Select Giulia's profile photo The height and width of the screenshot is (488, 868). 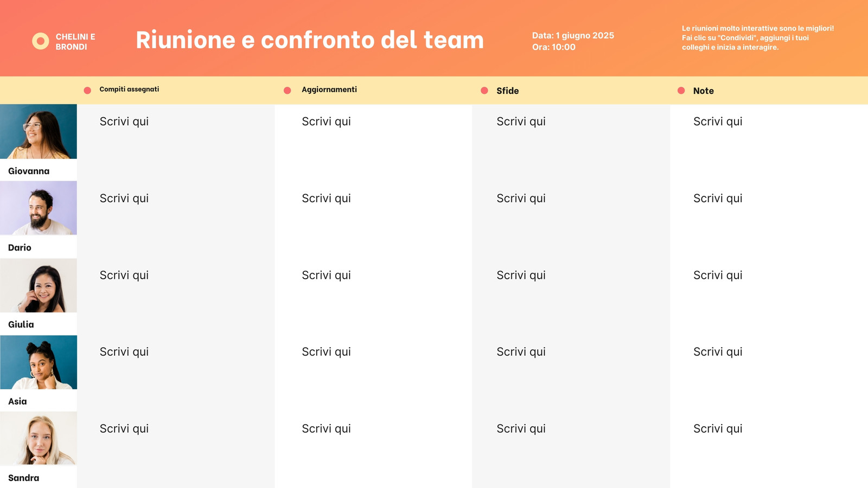39,285
